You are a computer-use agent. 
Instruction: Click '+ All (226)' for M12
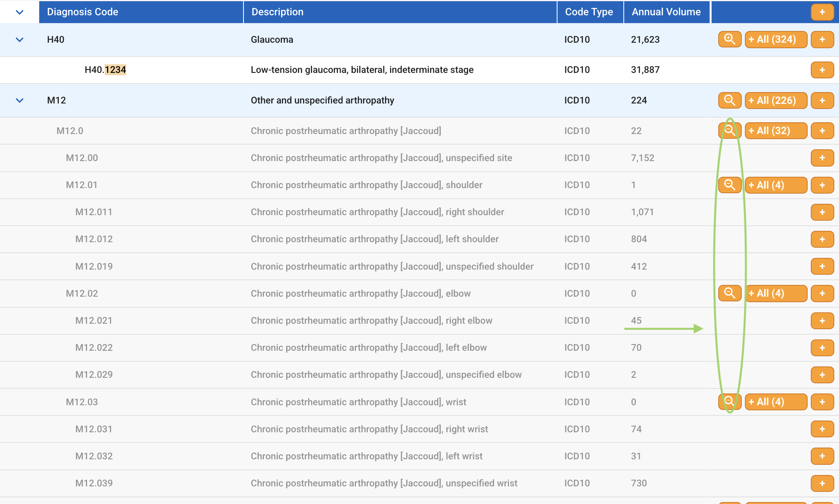click(776, 100)
